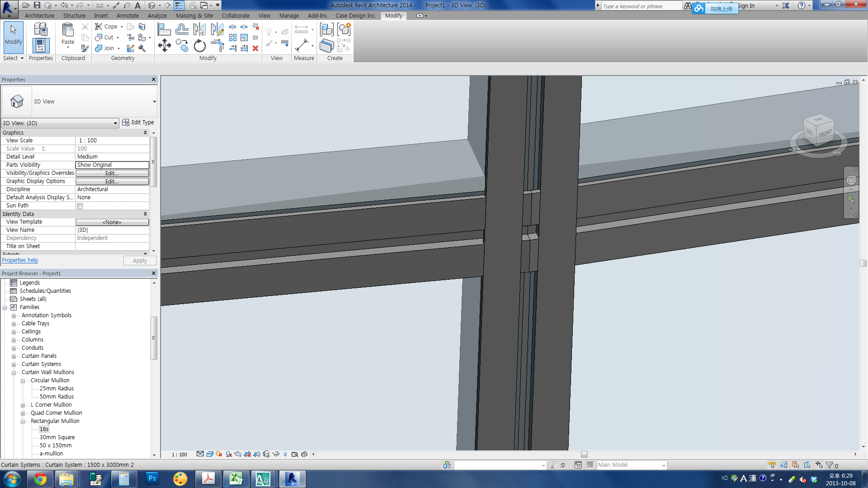Select the Move tool in Modify panel

[x=164, y=46]
